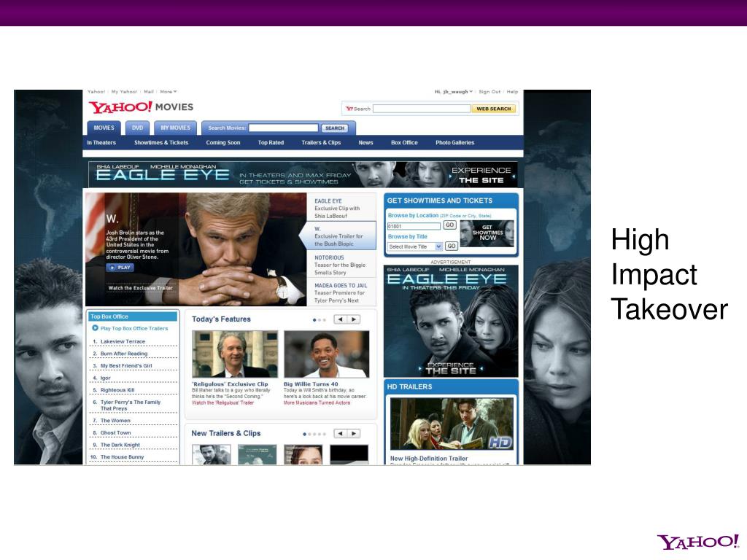Open the MY MOVIES tab
The height and width of the screenshot is (560, 747).
pyautogui.click(x=175, y=128)
